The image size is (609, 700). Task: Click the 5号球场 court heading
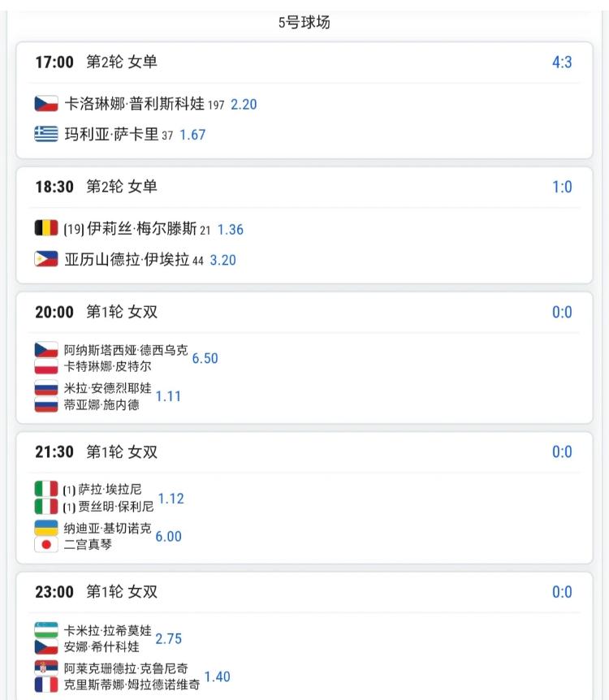pos(304,23)
